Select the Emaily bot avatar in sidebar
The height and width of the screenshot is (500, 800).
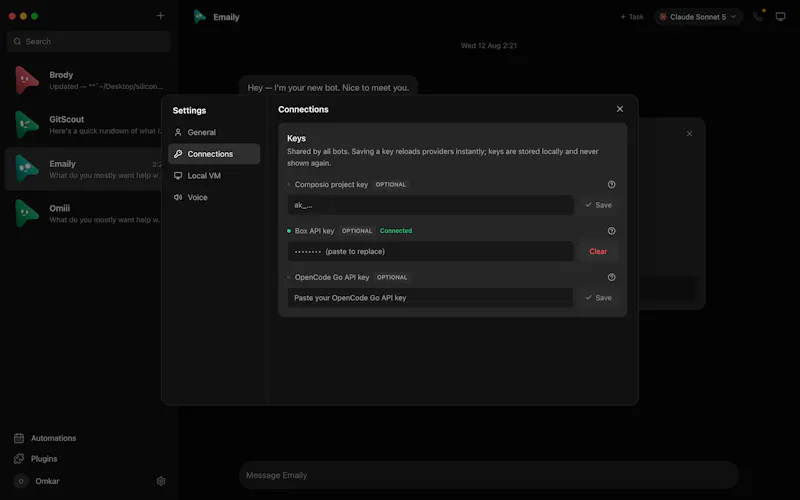pyautogui.click(x=26, y=169)
